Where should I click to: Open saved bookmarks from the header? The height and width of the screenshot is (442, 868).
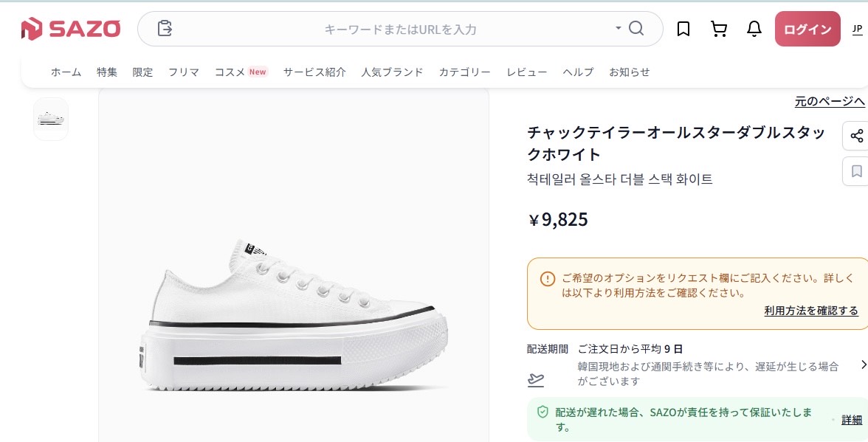(x=683, y=29)
